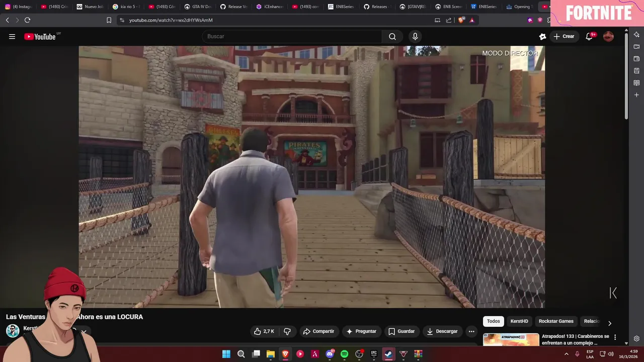Open Bookmarks panel in Brave sidebar
This screenshot has height=362, width=644.
[636, 71]
